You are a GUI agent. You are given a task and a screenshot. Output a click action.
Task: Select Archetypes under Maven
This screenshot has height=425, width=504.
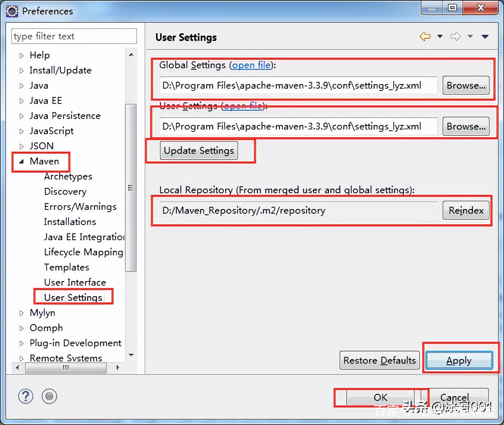click(x=68, y=177)
